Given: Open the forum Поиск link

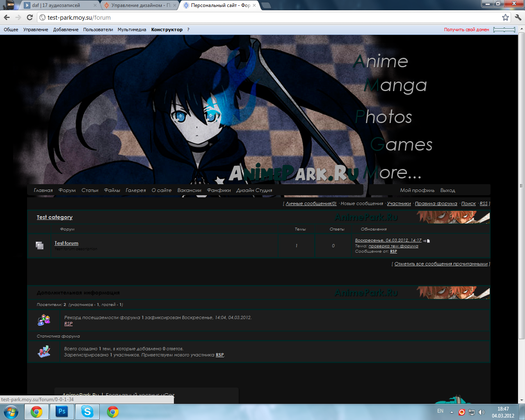Looking at the screenshot, I should [468, 203].
